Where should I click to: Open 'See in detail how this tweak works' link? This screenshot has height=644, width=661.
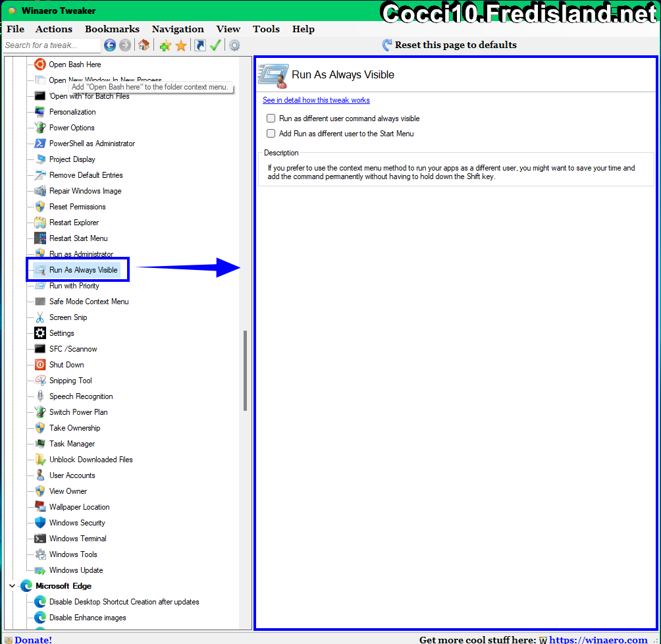[x=316, y=100]
